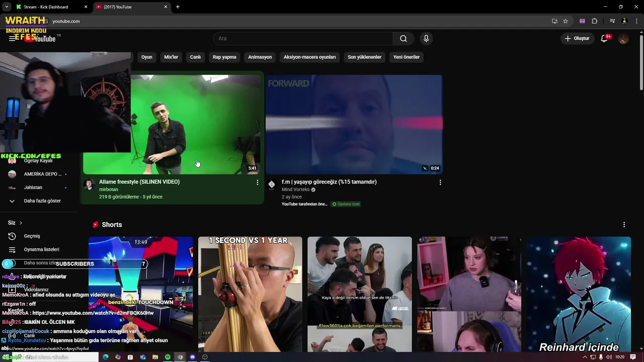Open the f.m yaşayıp göreceğiz thumbnail
Image resolution: width=644 pixels, height=362 pixels.
[354, 125]
